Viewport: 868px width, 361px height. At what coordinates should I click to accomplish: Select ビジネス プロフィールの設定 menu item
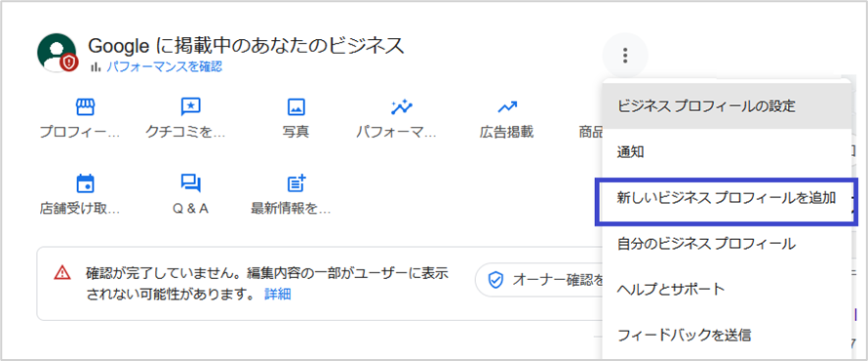[727, 106]
